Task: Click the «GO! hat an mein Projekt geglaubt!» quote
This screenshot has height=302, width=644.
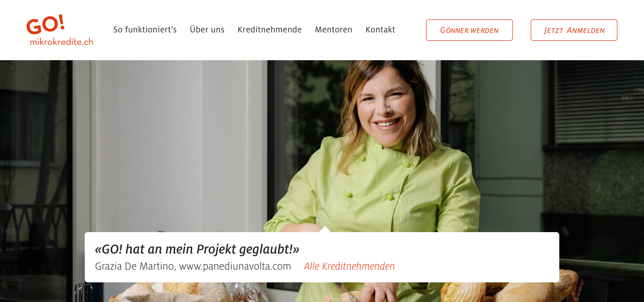Action: [197, 249]
